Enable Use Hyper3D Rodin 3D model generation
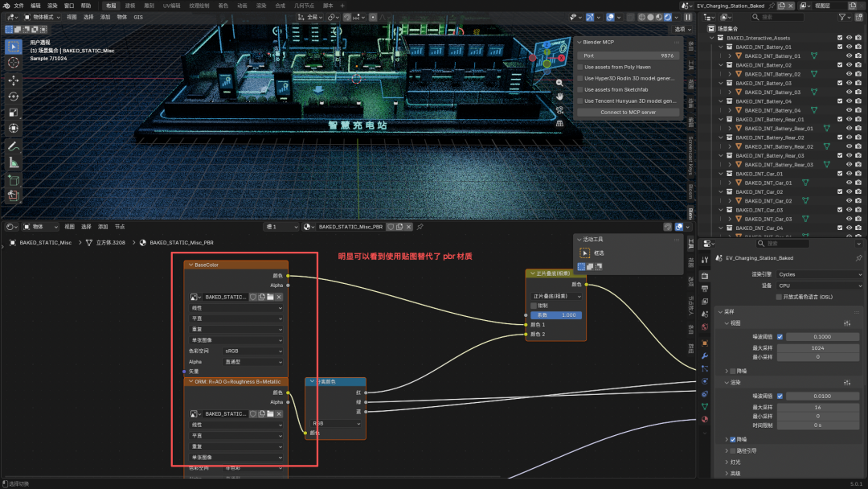Image resolution: width=868 pixels, height=489 pixels. (580, 78)
